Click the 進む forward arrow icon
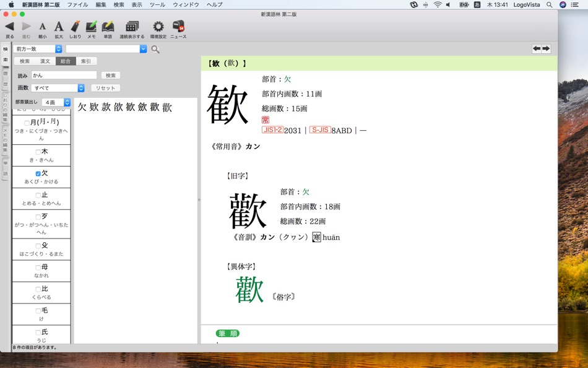Screen dimensions: 588x368 coord(26,26)
